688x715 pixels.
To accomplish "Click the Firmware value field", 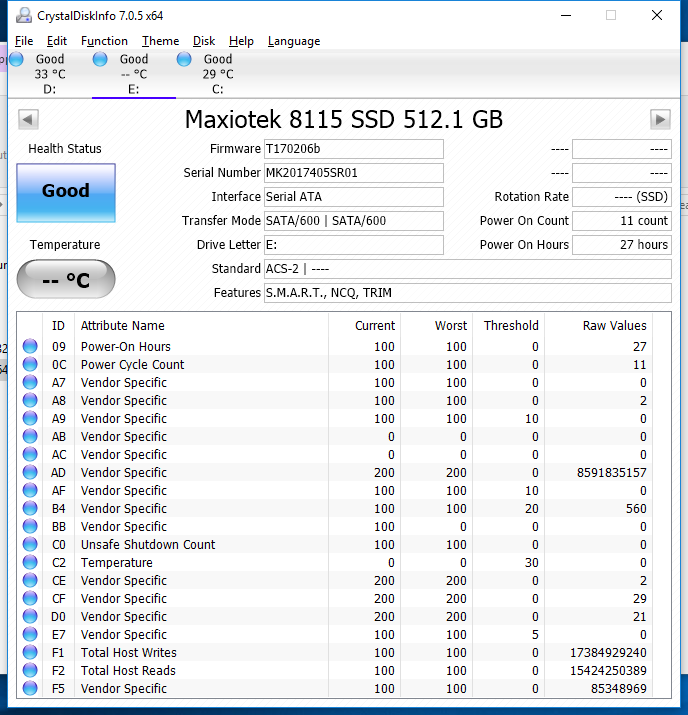I will pyautogui.click(x=353, y=149).
